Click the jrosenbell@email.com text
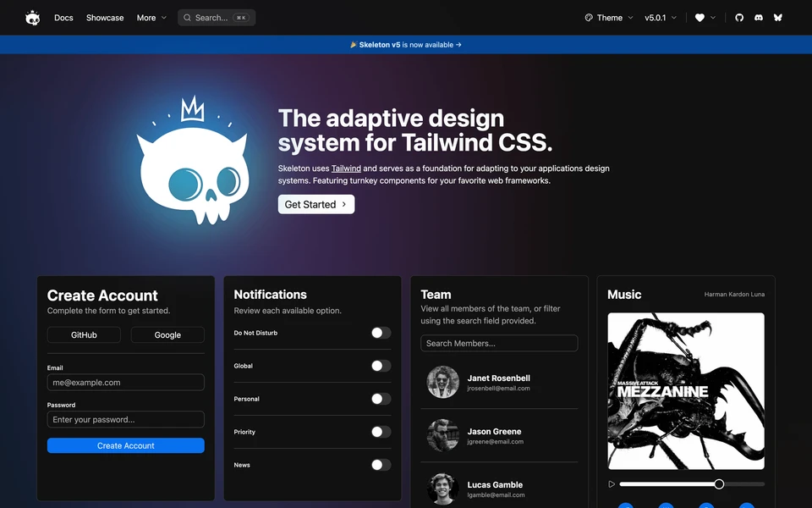 click(x=498, y=389)
